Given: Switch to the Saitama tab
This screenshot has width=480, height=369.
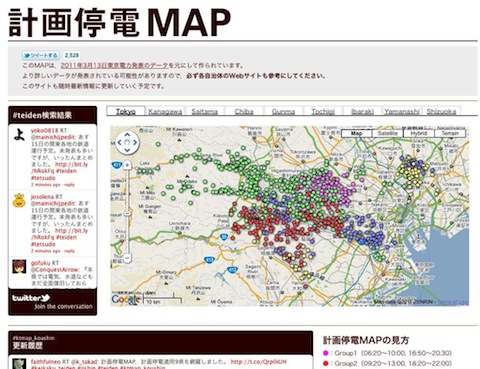Looking at the screenshot, I should [205, 112].
